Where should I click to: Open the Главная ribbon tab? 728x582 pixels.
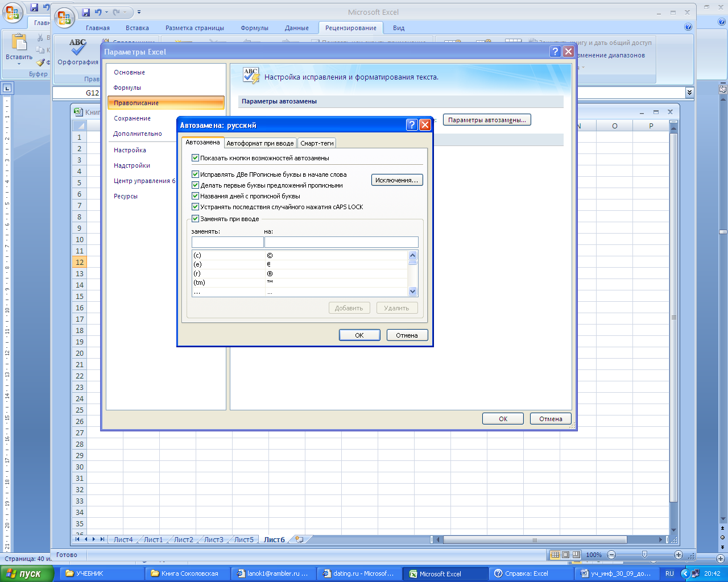[x=98, y=28]
